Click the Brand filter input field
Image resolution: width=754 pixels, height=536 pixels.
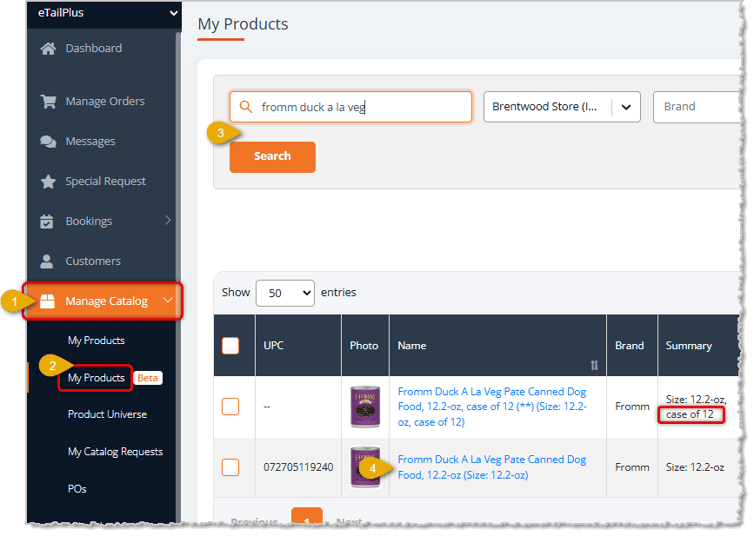697,107
